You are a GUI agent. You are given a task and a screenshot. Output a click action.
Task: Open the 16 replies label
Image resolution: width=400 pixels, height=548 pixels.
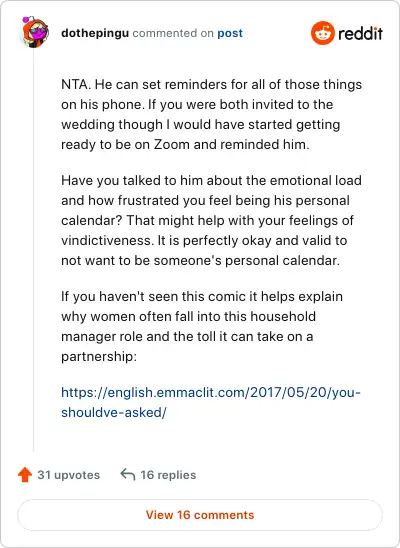[x=168, y=475]
